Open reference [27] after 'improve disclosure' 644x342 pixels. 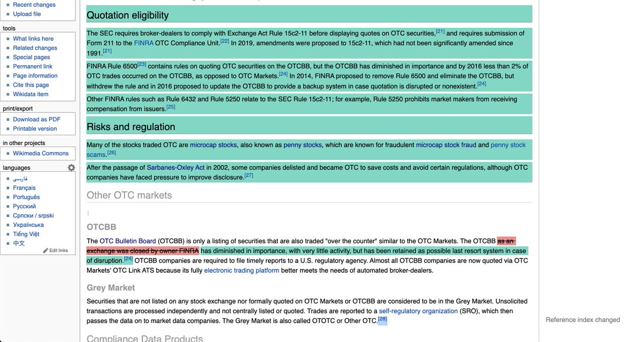[249, 176]
